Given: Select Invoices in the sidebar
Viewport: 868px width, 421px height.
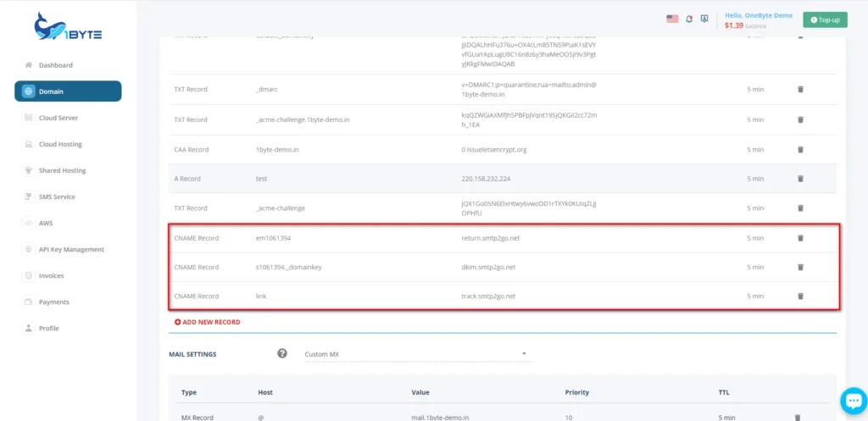Looking at the screenshot, I should [x=51, y=275].
